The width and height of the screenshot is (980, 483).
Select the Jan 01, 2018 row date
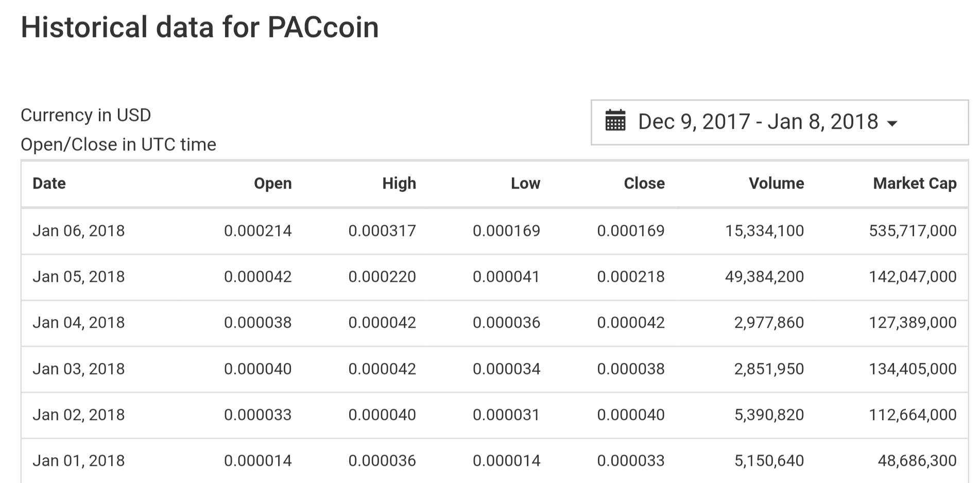(x=78, y=461)
